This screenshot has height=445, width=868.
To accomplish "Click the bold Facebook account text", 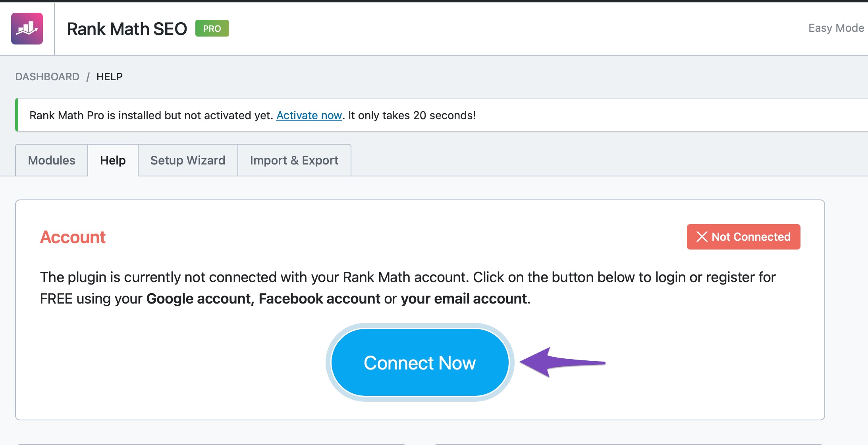I will point(319,299).
